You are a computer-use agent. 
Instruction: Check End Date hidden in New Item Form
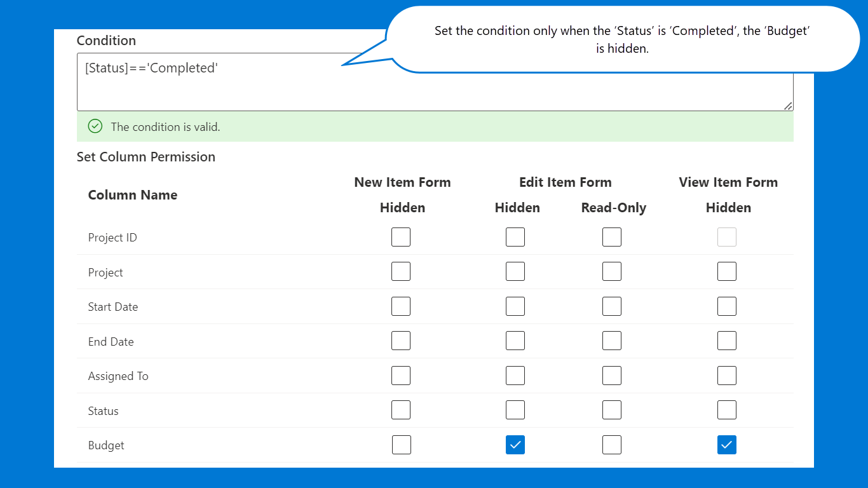[x=401, y=341]
